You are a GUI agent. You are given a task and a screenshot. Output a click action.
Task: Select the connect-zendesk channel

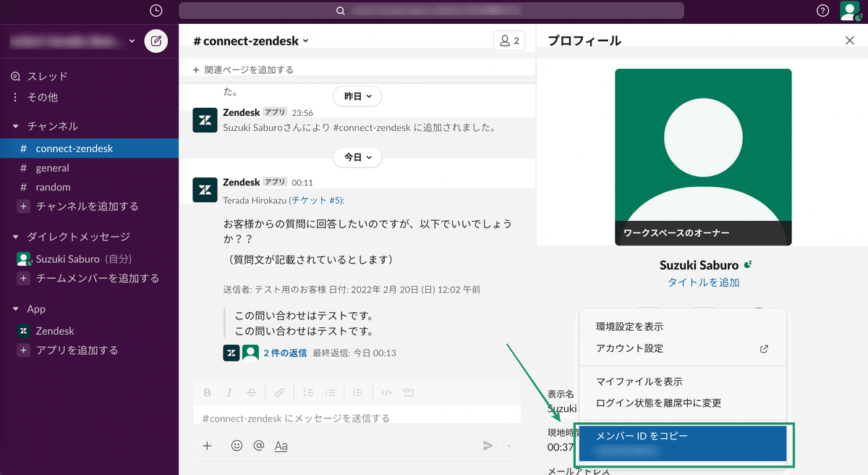(x=89, y=148)
